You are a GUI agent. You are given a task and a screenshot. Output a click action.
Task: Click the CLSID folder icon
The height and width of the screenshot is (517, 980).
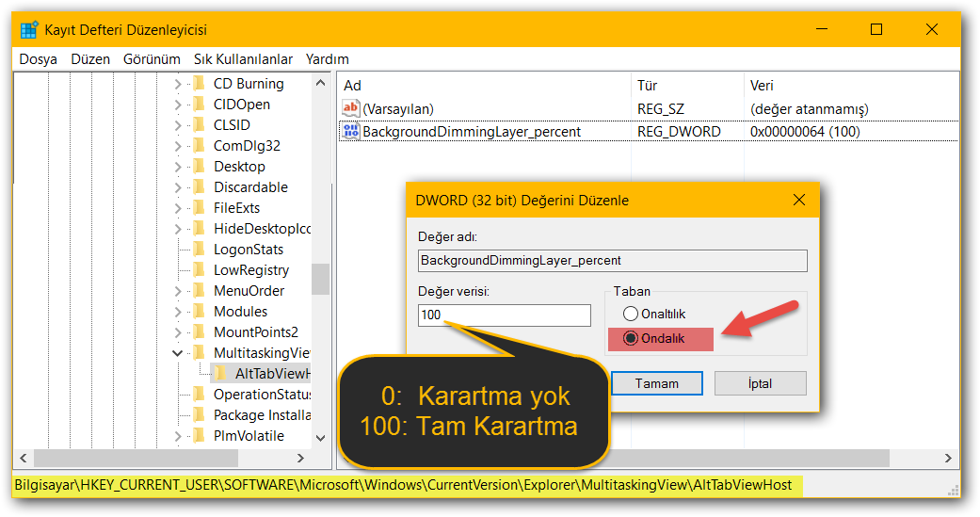(x=200, y=124)
